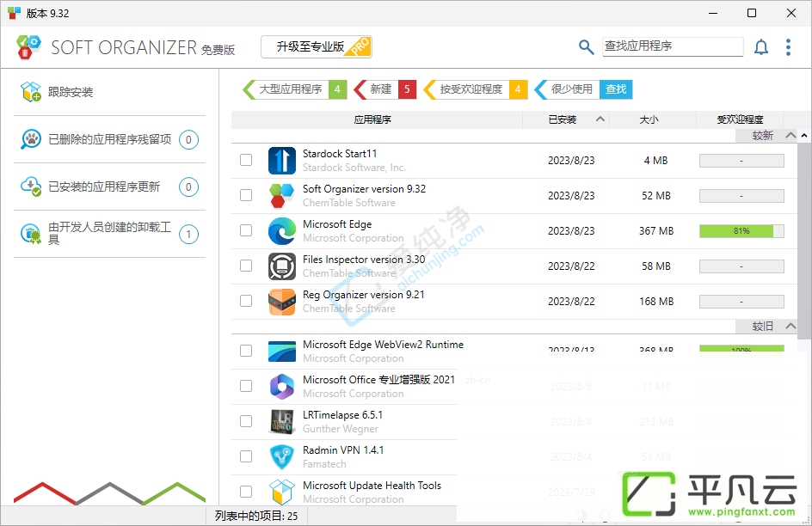Click the 查找 button

[616, 89]
